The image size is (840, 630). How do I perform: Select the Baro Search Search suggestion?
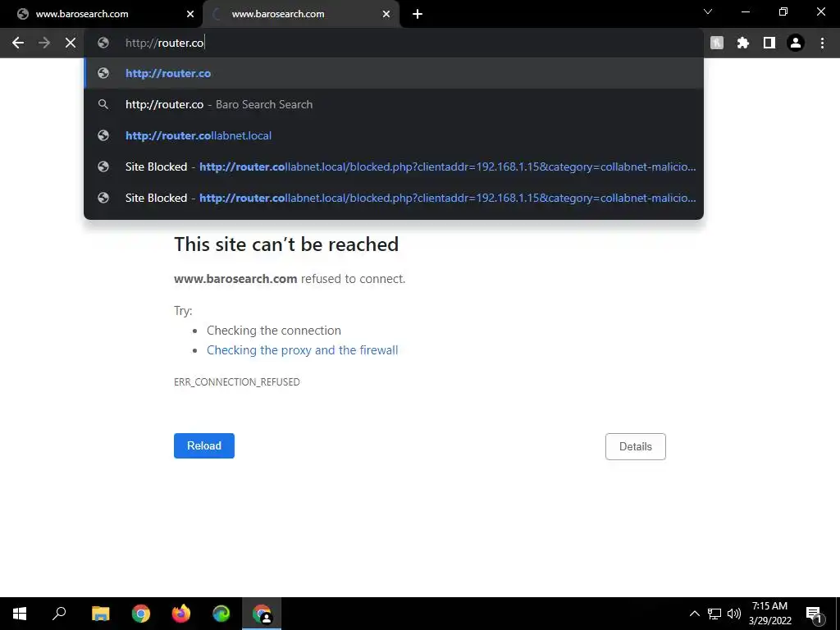pyautogui.click(x=394, y=104)
